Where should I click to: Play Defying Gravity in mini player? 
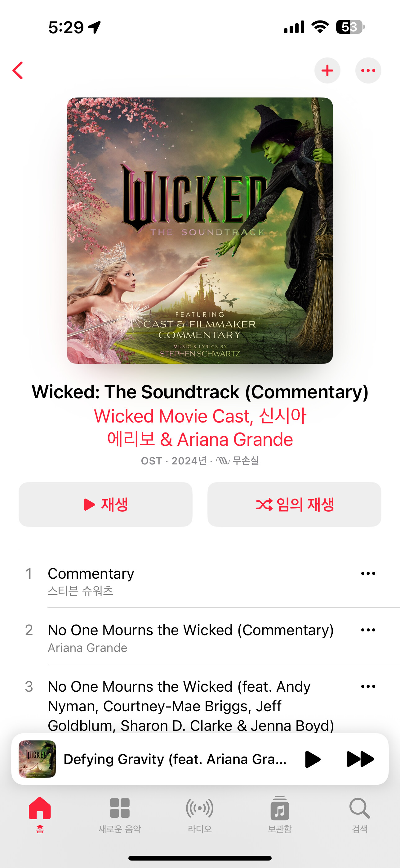click(x=313, y=759)
